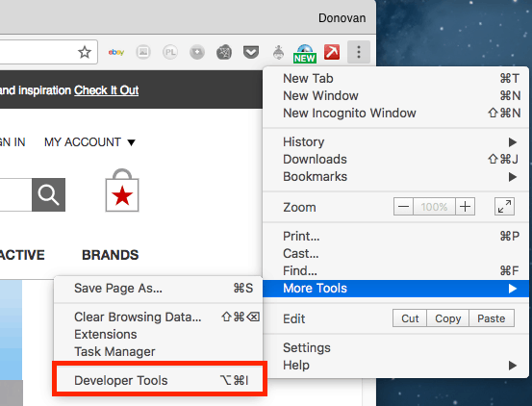Open the MY ACCOUNT dropdown

tap(89, 141)
